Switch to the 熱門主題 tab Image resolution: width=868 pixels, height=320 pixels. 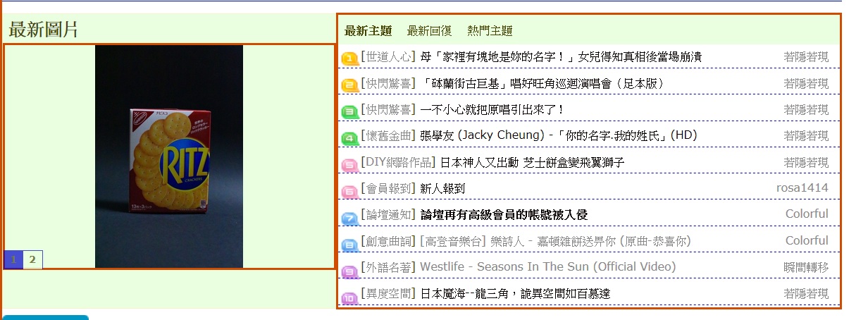coord(490,31)
